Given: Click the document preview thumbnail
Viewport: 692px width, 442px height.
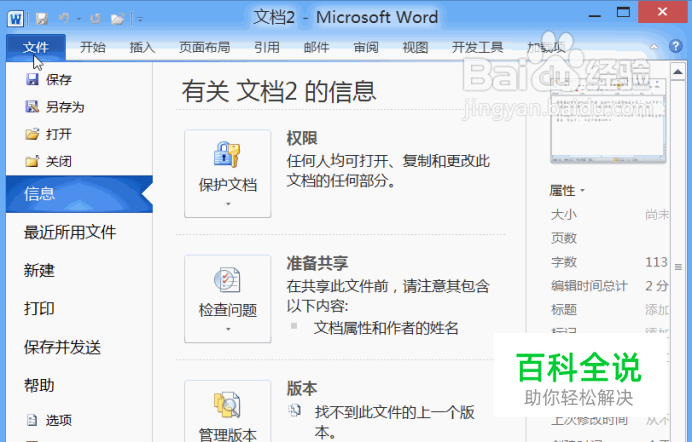Looking at the screenshot, I should [608, 121].
